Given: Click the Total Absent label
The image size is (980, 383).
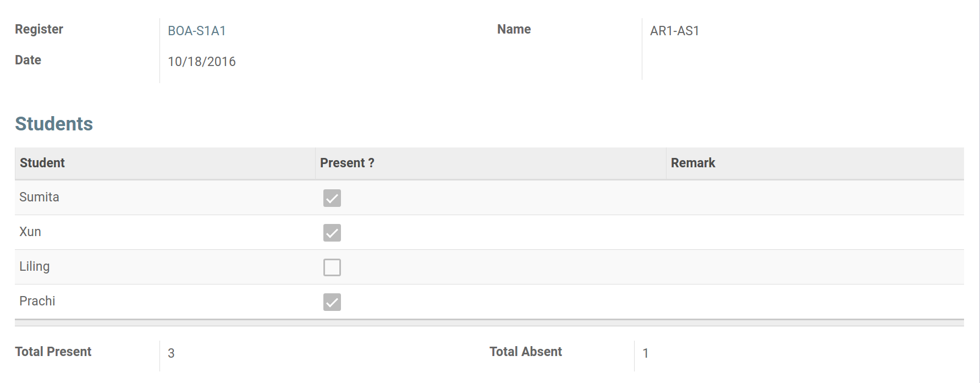Looking at the screenshot, I should [x=526, y=352].
